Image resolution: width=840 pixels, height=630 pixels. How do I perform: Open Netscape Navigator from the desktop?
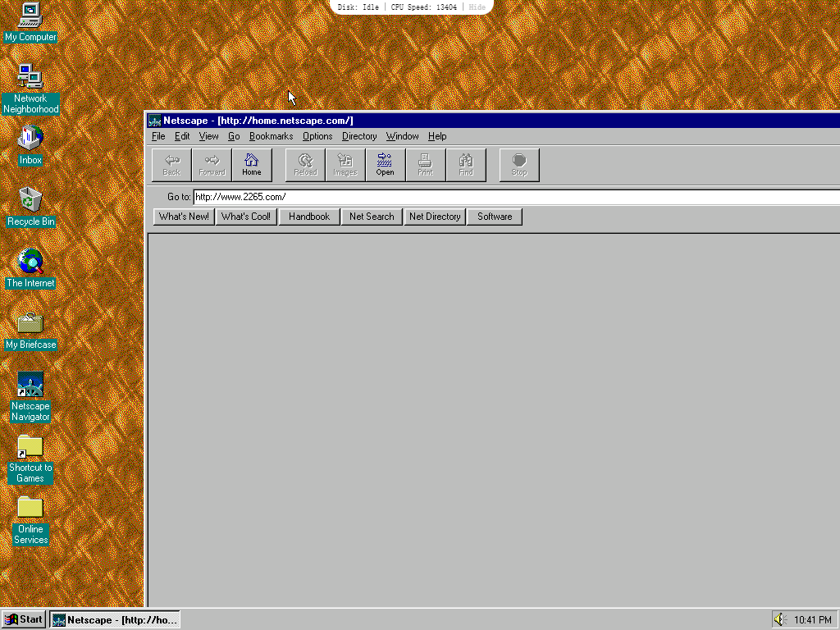tap(30, 386)
